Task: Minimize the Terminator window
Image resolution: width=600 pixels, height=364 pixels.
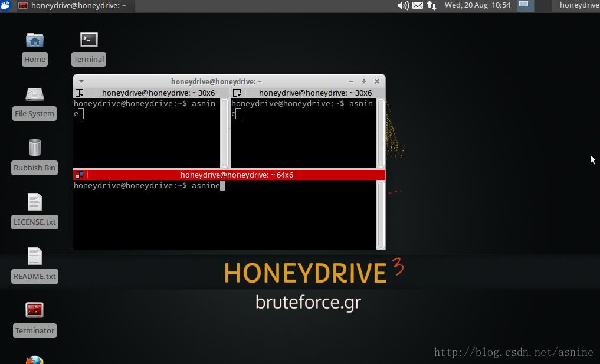Action: pos(351,81)
